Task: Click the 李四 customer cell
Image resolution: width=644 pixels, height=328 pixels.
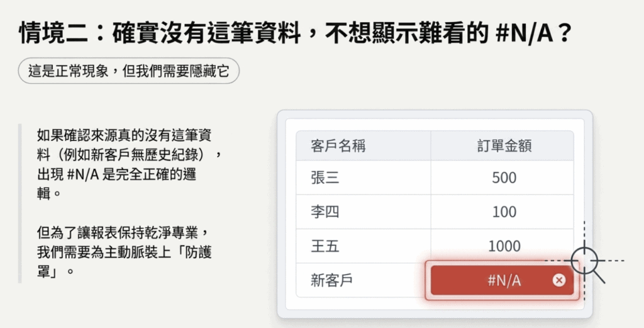Action: (325, 212)
